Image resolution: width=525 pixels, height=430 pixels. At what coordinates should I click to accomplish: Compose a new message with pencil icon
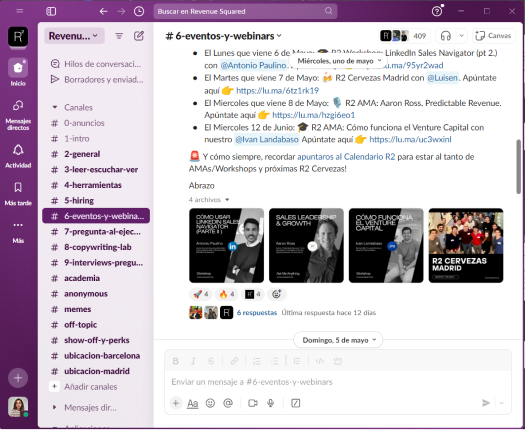[139, 36]
